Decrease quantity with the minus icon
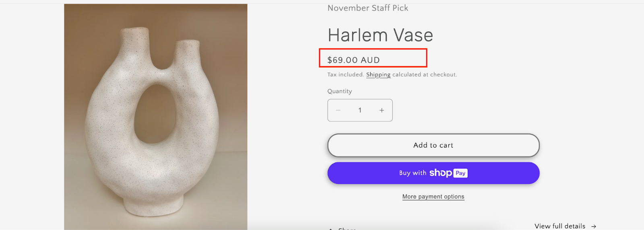This screenshot has height=230, width=644. pyautogui.click(x=338, y=110)
